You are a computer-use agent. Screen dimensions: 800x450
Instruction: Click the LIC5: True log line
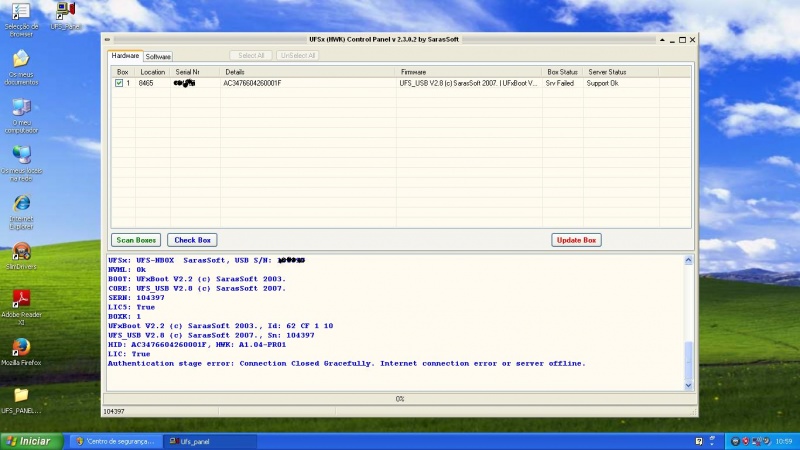pyautogui.click(x=132, y=307)
